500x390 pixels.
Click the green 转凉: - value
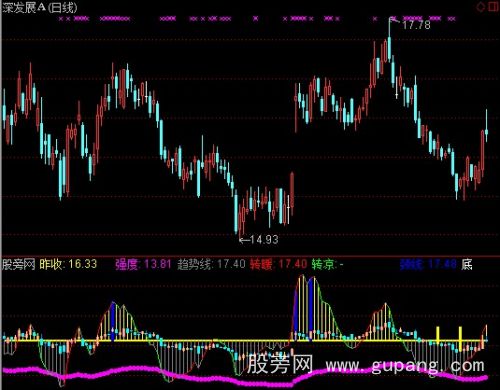tap(328, 265)
